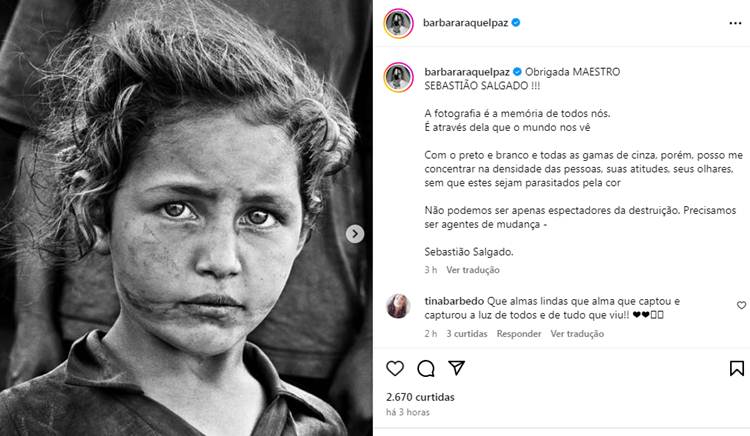The image size is (750, 436).
Task: Click 'Responder' under tinabarbedo's comment
Action: 518,334
